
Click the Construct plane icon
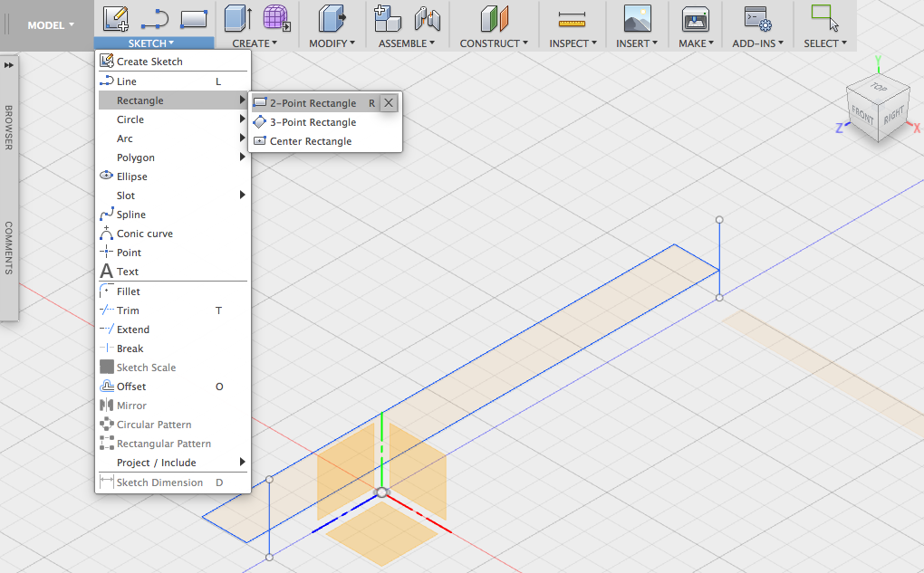click(x=495, y=18)
